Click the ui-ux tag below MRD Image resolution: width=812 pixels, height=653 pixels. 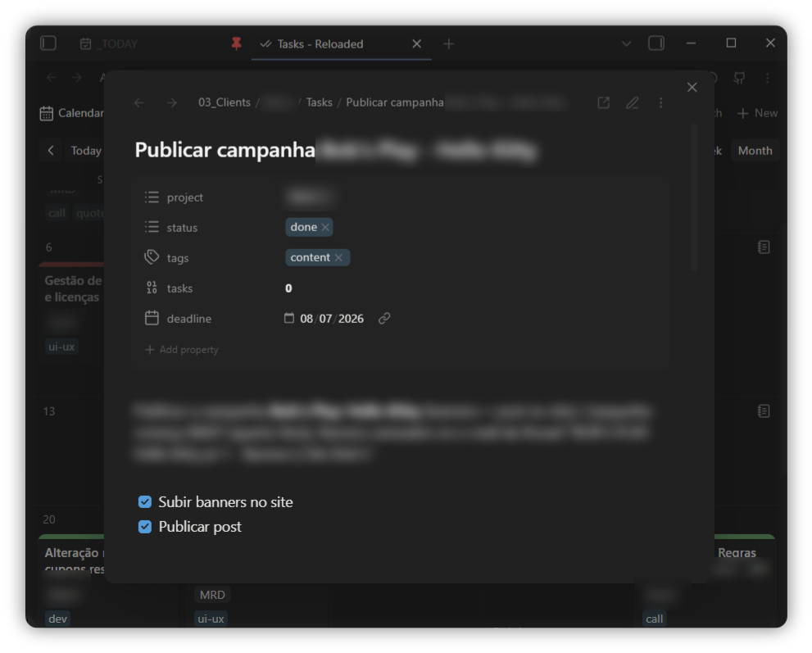(211, 619)
